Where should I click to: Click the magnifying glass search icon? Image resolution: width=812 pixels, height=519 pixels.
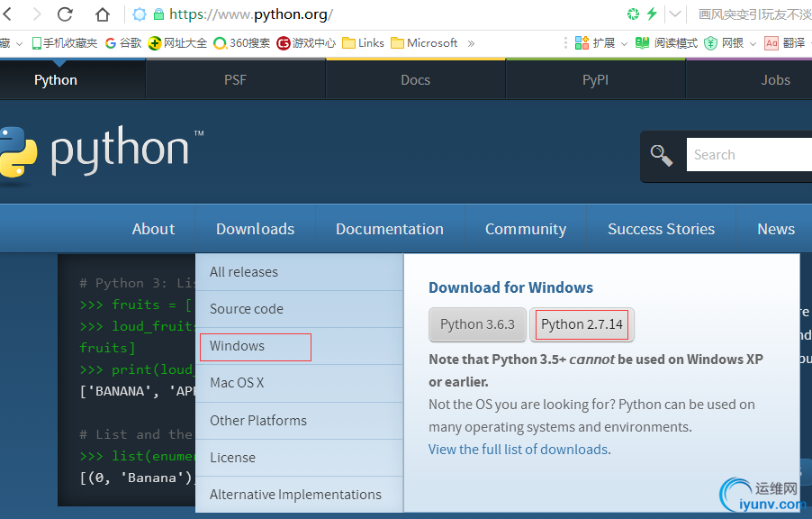[662, 155]
